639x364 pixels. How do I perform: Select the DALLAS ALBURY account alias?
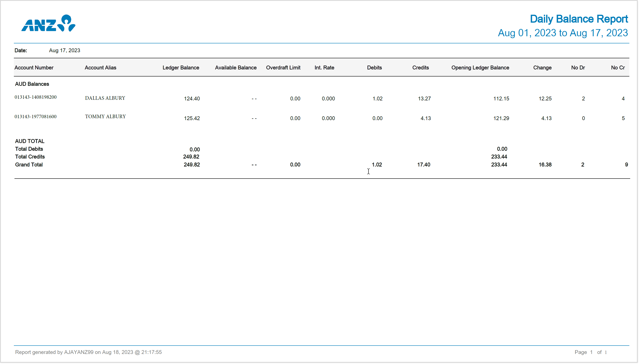coord(105,98)
